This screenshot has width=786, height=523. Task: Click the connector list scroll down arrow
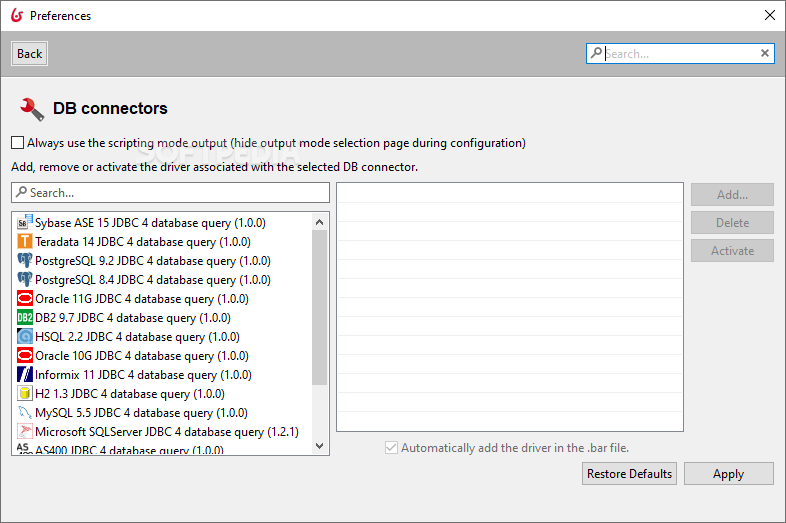point(319,445)
